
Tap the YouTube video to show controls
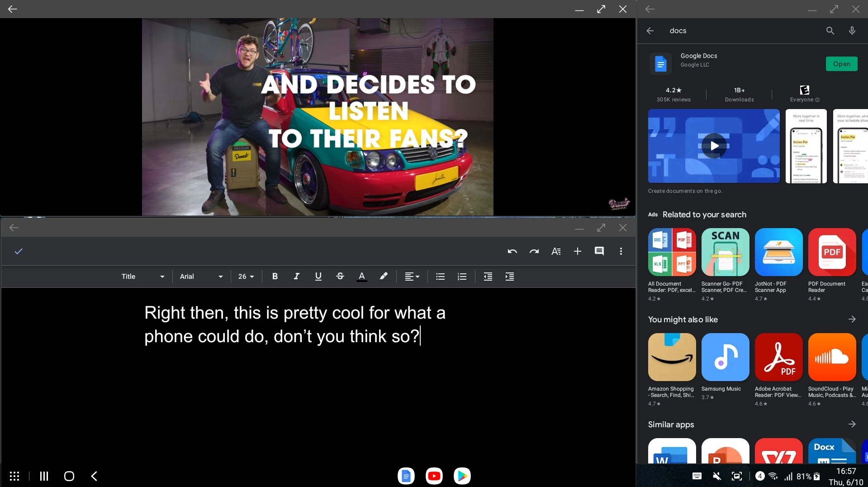point(318,117)
